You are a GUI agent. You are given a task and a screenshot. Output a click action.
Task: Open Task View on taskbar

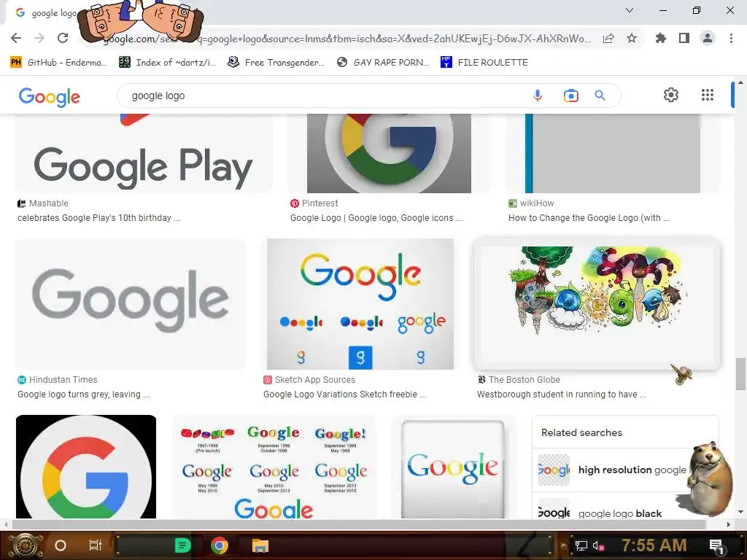pyautogui.click(x=96, y=545)
